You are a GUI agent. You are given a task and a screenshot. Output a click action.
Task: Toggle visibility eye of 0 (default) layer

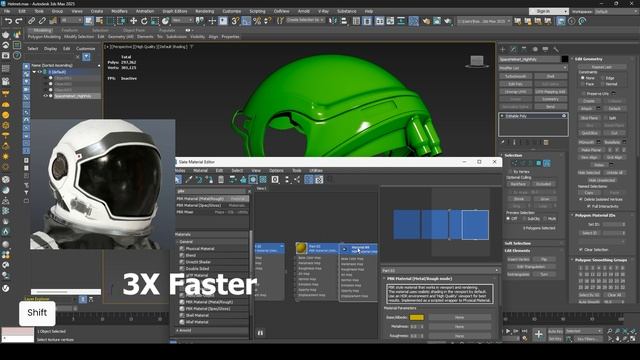click(x=40, y=72)
